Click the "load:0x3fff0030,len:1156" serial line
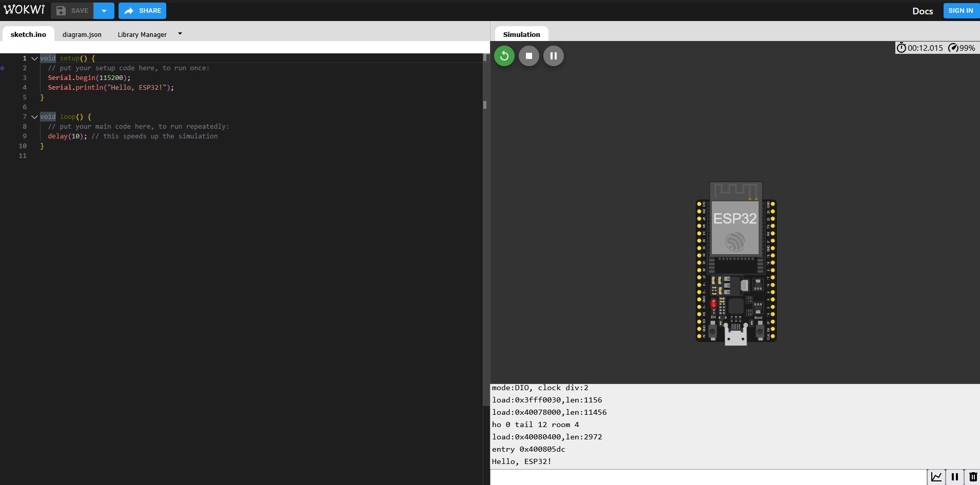 point(547,400)
